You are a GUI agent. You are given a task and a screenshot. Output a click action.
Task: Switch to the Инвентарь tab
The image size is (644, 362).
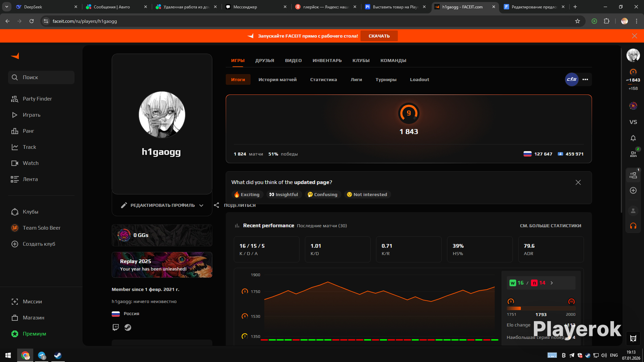point(327,60)
